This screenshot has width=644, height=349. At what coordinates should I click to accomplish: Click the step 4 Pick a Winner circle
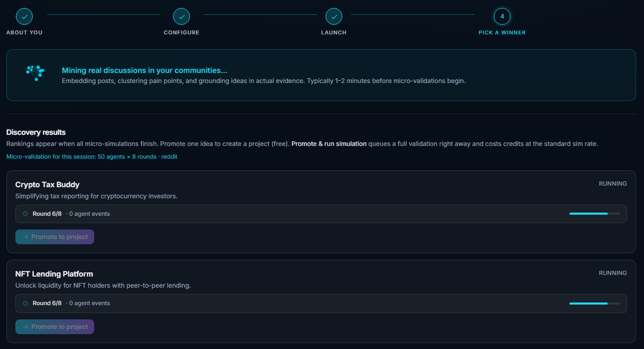(502, 16)
